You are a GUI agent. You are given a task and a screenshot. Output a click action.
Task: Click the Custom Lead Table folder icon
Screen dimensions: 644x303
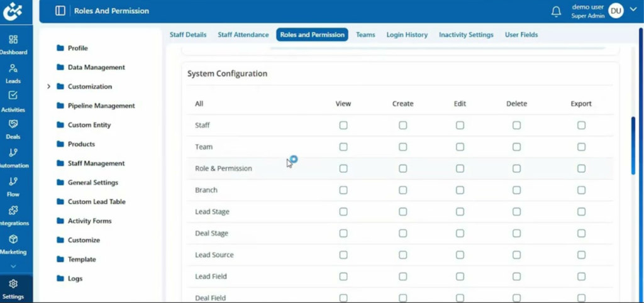click(x=60, y=202)
